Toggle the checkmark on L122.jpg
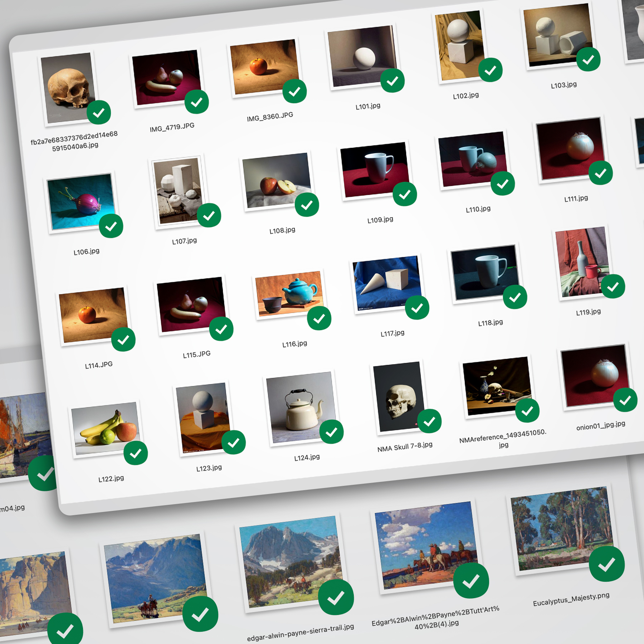This screenshot has width=644, height=644. click(x=136, y=453)
